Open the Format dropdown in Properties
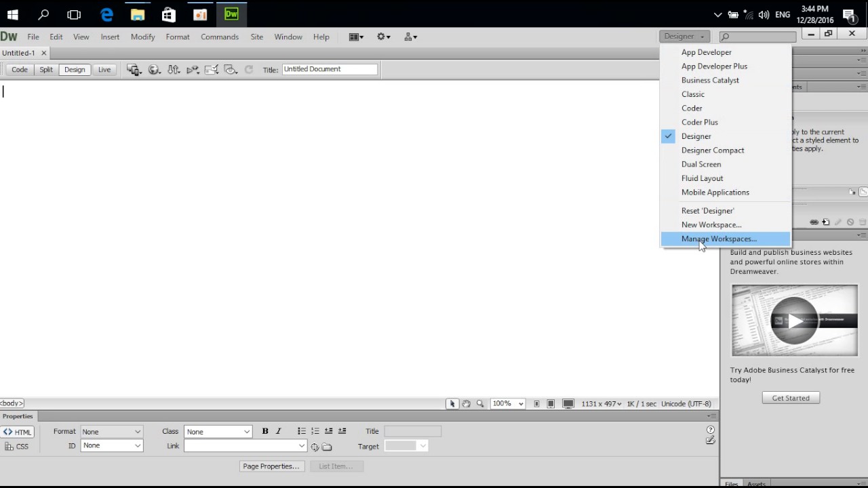Screen dimensions: 868x488 (112, 432)
